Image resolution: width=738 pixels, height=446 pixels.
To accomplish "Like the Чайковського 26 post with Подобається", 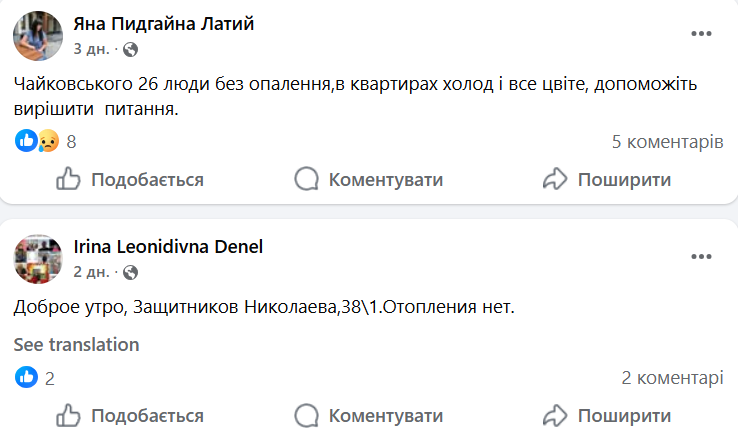I will [x=130, y=180].
